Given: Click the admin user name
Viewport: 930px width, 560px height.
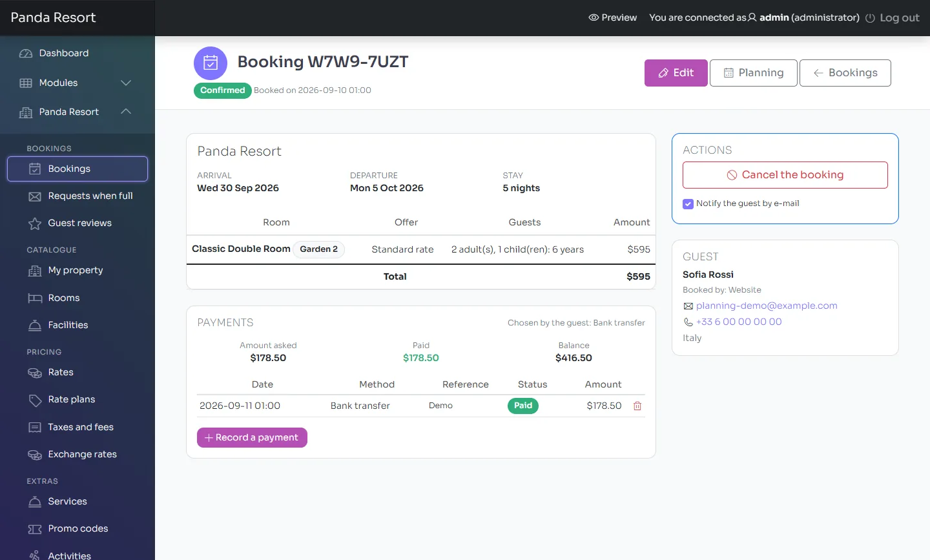Looking at the screenshot, I should point(774,17).
